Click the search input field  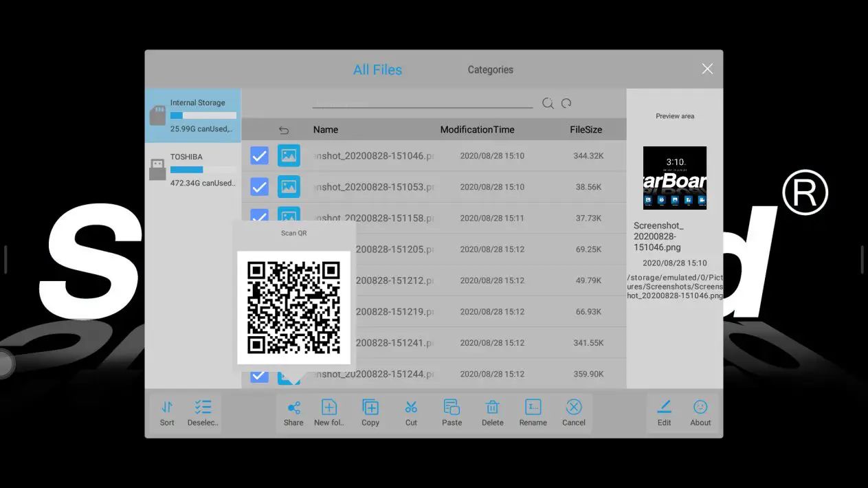click(423, 102)
